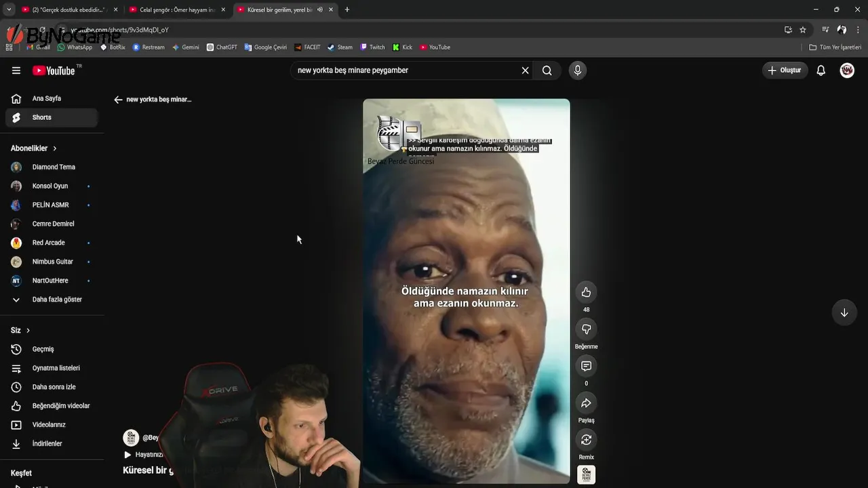Open Gemini bookmark
The image size is (868, 488).
[185, 47]
